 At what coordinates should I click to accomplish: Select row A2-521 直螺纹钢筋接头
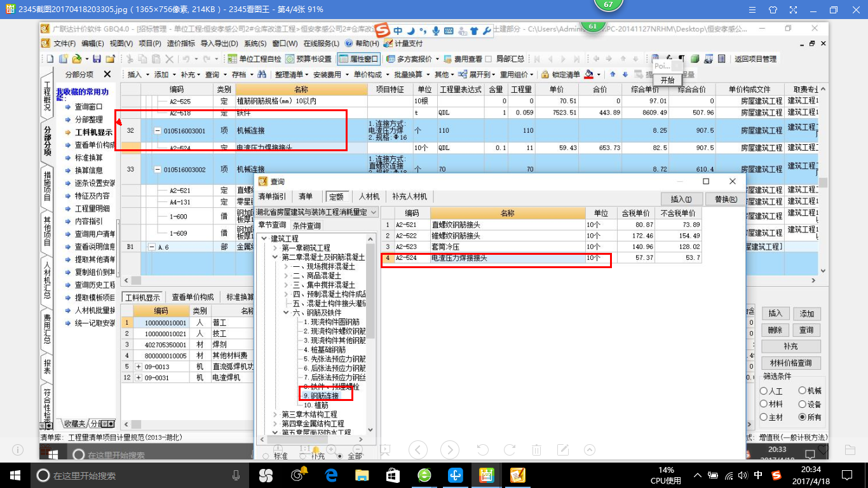click(x=541, y=224)
